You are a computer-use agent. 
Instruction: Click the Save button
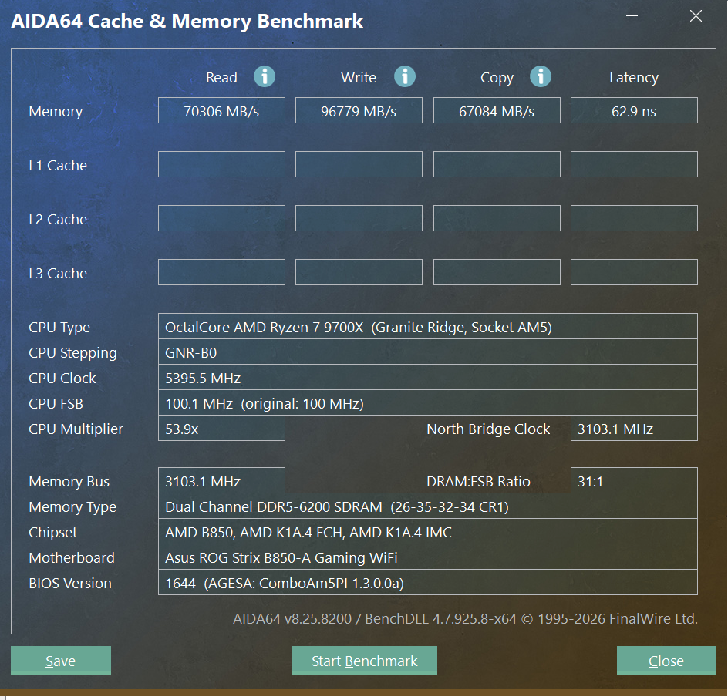click(61, 661)
